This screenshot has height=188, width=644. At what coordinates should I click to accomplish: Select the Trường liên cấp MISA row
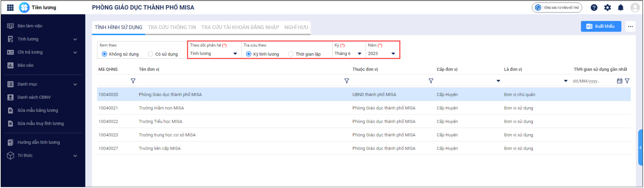click(364, 148)
